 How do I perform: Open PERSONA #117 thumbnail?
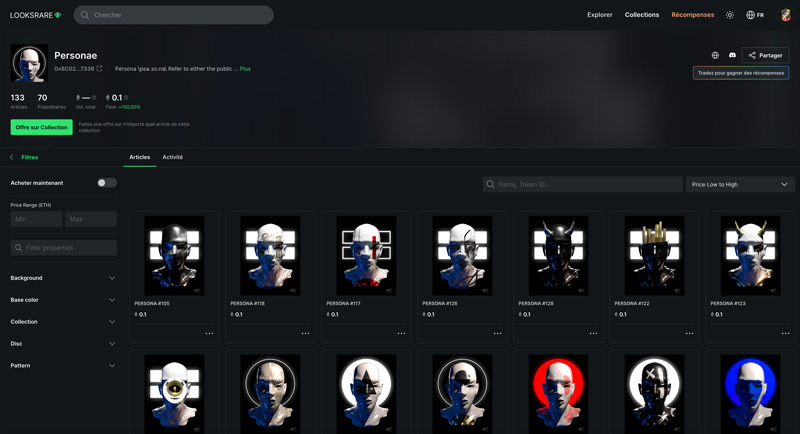[366, 256]
